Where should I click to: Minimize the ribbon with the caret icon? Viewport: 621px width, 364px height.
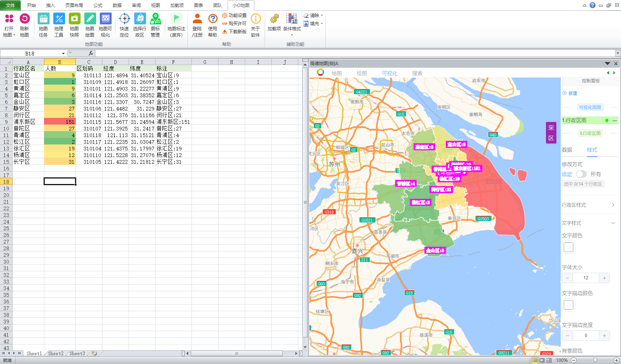[x=584, y=6]
